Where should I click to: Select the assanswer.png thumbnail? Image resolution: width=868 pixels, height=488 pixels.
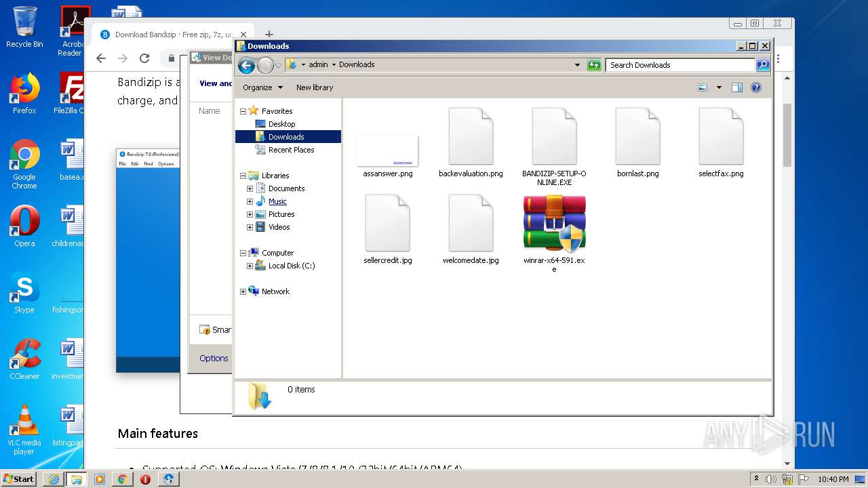pyautogui.click(x=387, y=150)
